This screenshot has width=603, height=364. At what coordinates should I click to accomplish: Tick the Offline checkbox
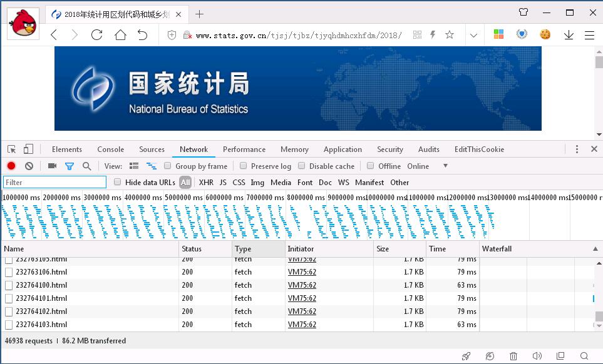[370, 166]
